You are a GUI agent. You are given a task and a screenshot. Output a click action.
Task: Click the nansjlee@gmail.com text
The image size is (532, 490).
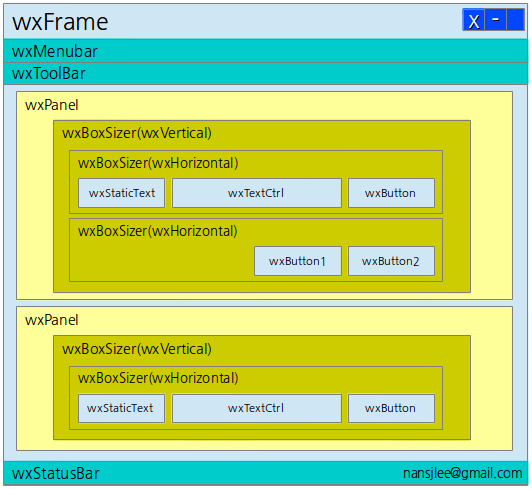pos(462,473)
